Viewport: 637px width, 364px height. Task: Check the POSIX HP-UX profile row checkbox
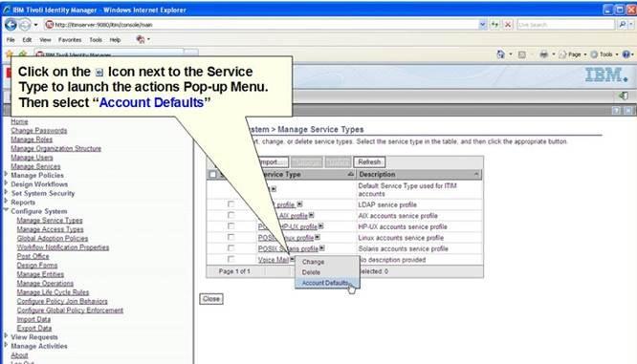pyautogui.click(x=231, y=226)
